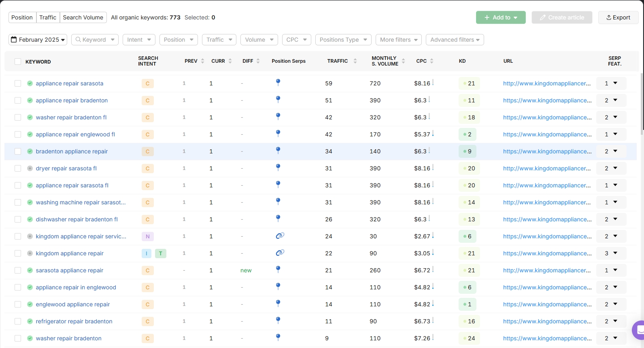Click the Export button
The width and height of the screenshot is (644, 348).
(618, 17)
